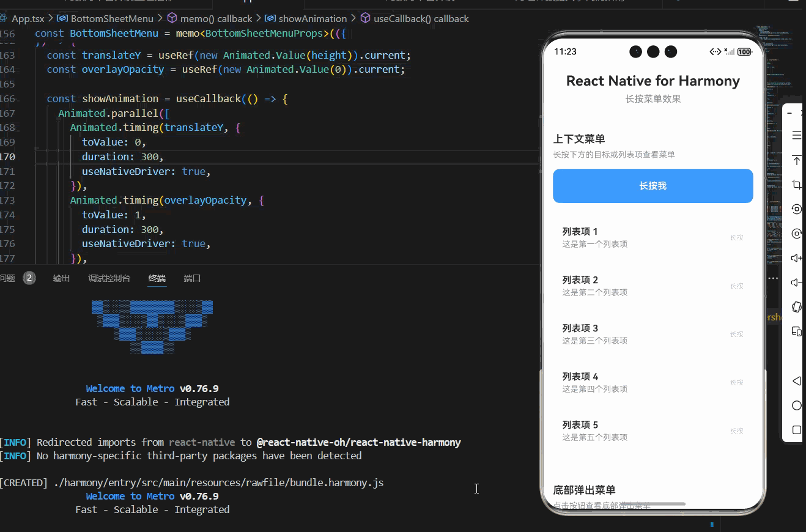This screenshot has width=806, height=532.
Task: Open emulator multi-device icon
Action: tap(796, 331)
